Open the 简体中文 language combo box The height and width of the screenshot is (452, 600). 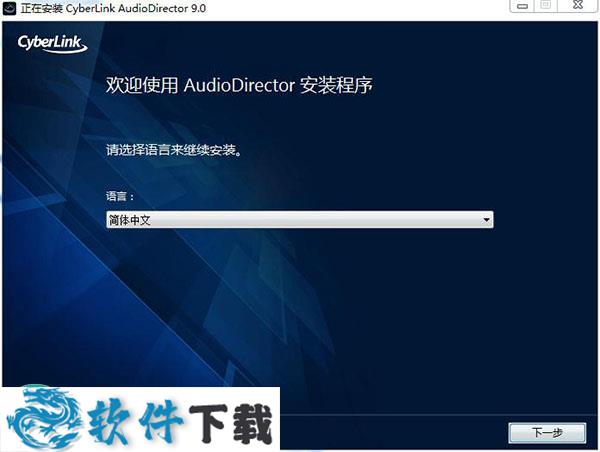[x=298, y=220]
